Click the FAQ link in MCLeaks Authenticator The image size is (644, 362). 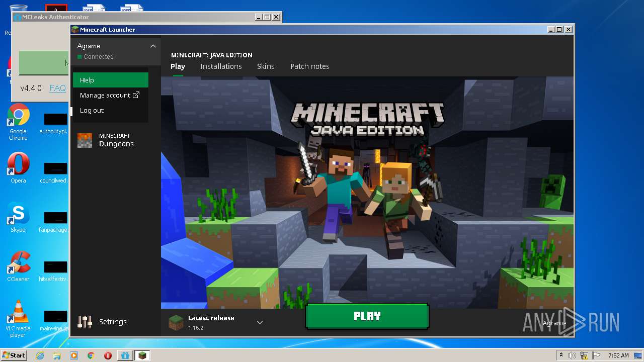pos(57,88)
